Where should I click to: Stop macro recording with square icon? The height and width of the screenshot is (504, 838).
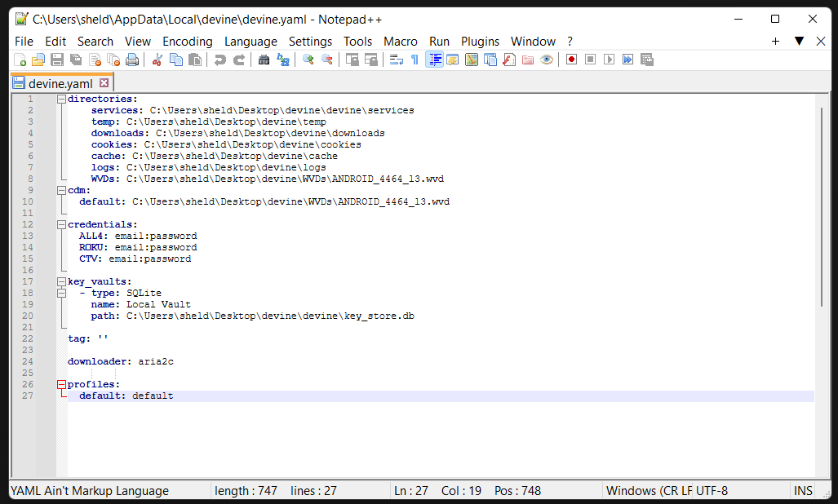pos(590,60)
